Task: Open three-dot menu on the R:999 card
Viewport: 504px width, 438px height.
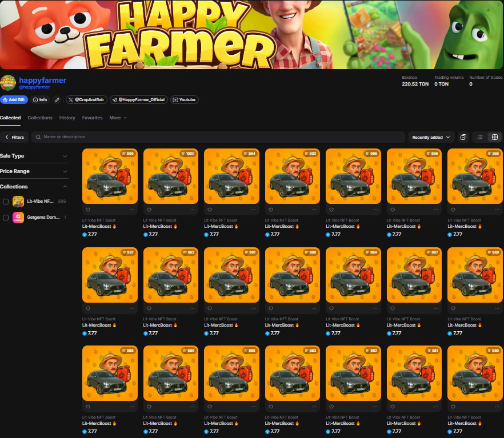Action: pos(132,210)
